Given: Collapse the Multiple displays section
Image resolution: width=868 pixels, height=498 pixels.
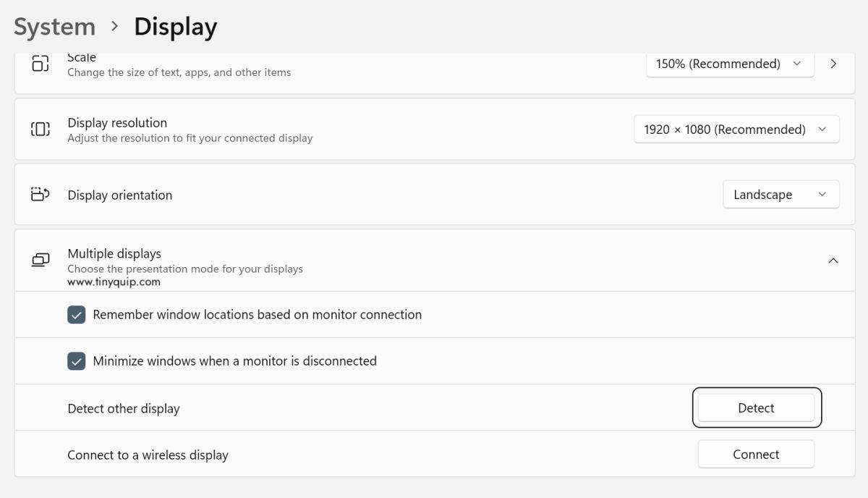Looking at the screenshot, I should point(833,261).
